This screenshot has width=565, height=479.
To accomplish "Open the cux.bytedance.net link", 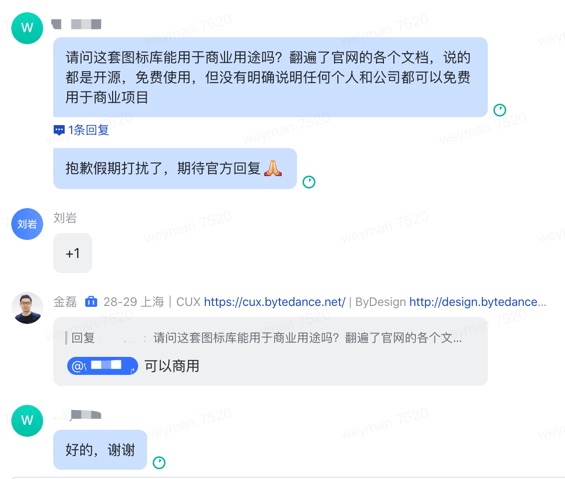I will tap(275, 302).
